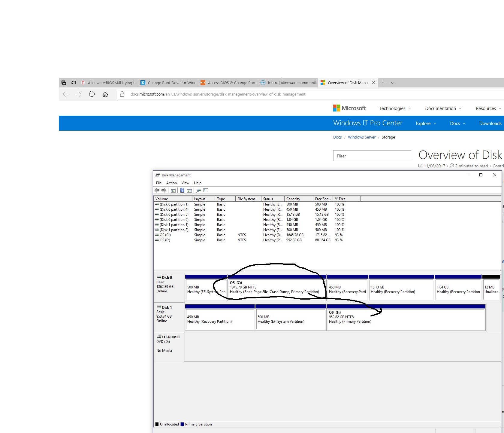
Task: Expand the Technologies dropdown
Action: coord(395,108)
